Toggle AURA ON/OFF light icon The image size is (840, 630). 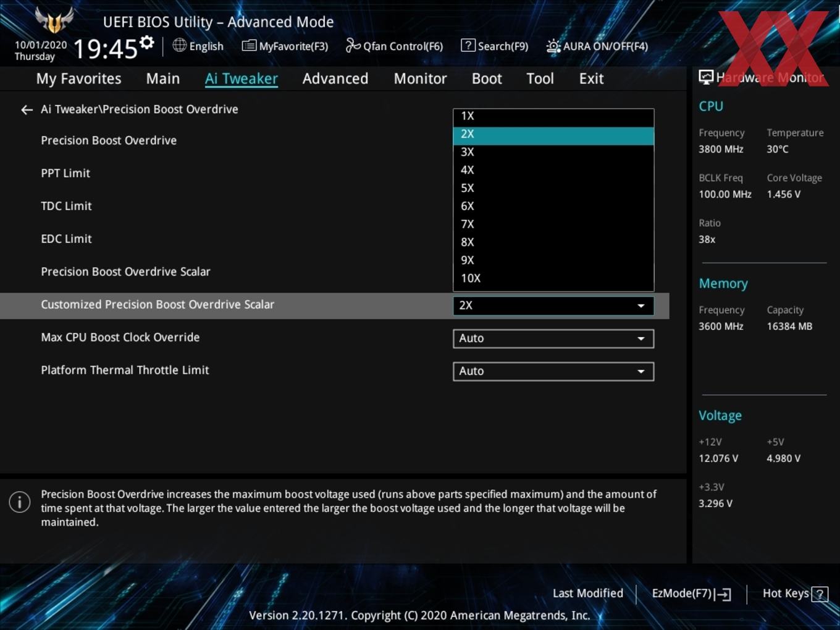553,46
